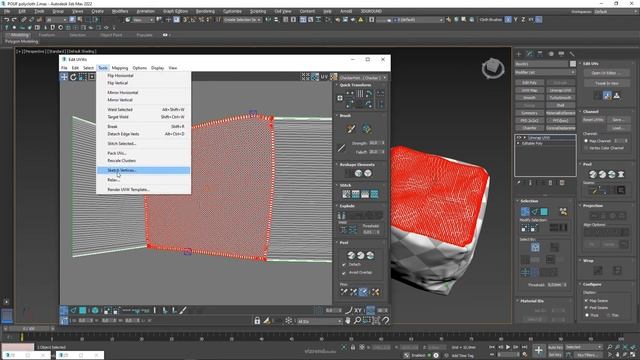Viewport: 640px width, 360px height.
Task: Choose Flip Horizontal from Tools menu
Action: (143, 76)
